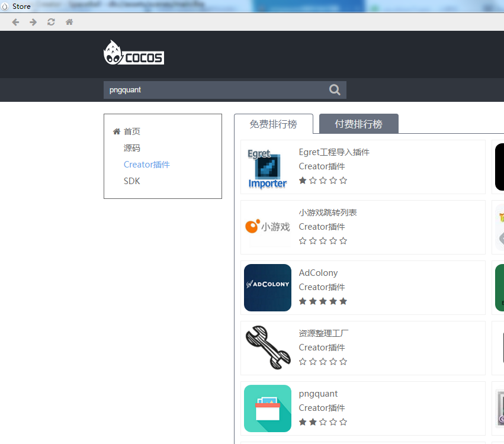Click AdColony's five-star rating
This screenshot has width=504, height=444.
[323, 301]
